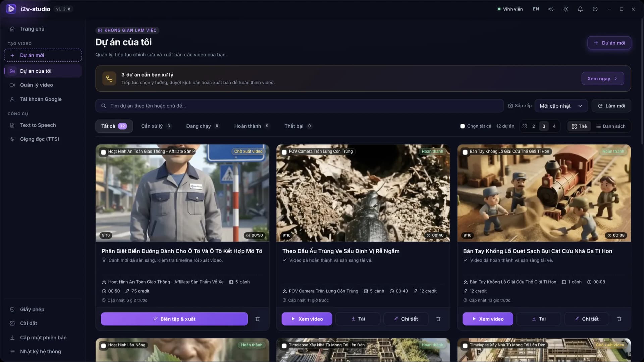Delete the Bàn Tay Khổng Lồ project

[x=619, y=319]
